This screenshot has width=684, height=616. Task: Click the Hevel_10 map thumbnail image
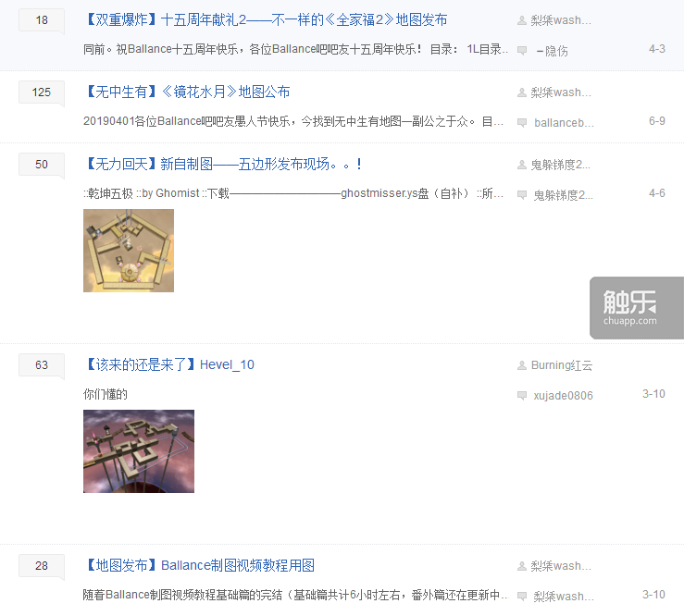[x=139, y=451]
